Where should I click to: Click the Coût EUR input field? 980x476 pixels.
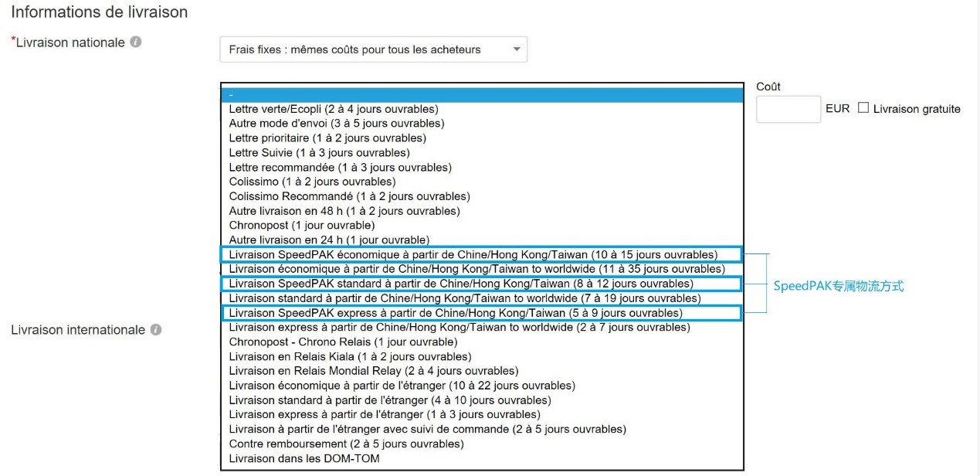(x=788, y=109)
